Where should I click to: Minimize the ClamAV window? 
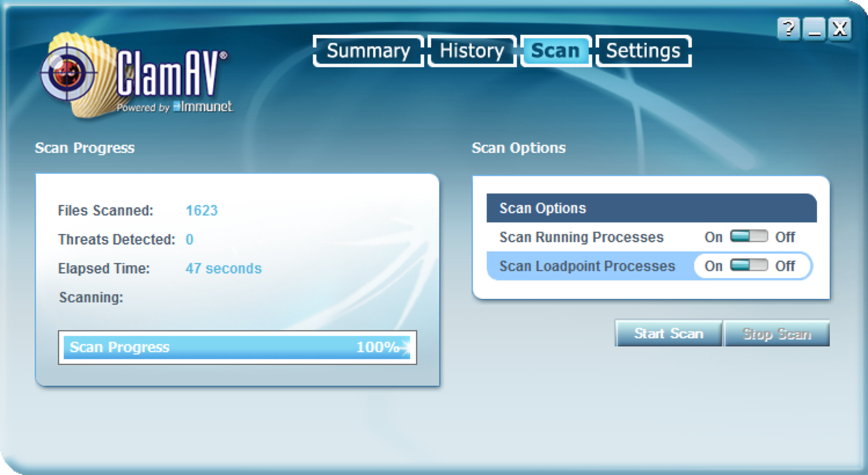coord(814,28)
